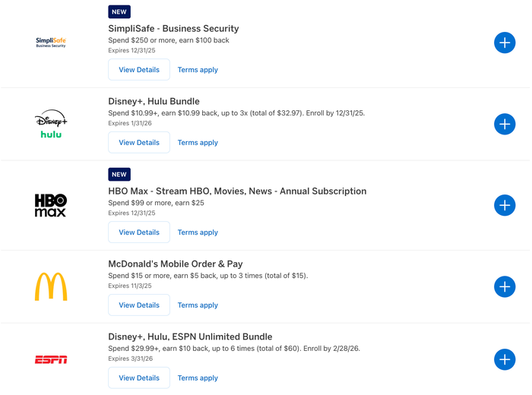Click the 'Spend $29.99+' ESPN bundle description

coord(234,349)
